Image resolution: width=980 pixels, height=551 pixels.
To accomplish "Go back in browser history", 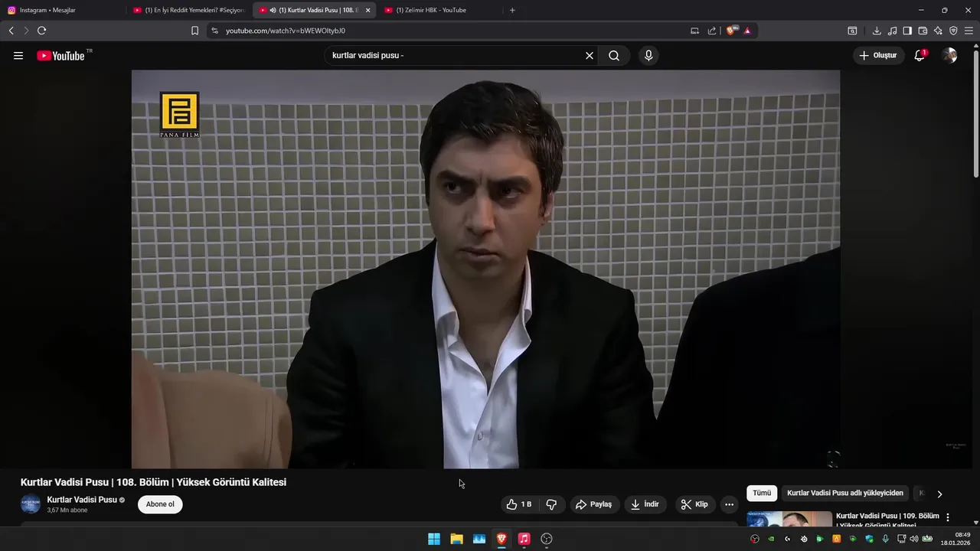I will pos(11,31).
